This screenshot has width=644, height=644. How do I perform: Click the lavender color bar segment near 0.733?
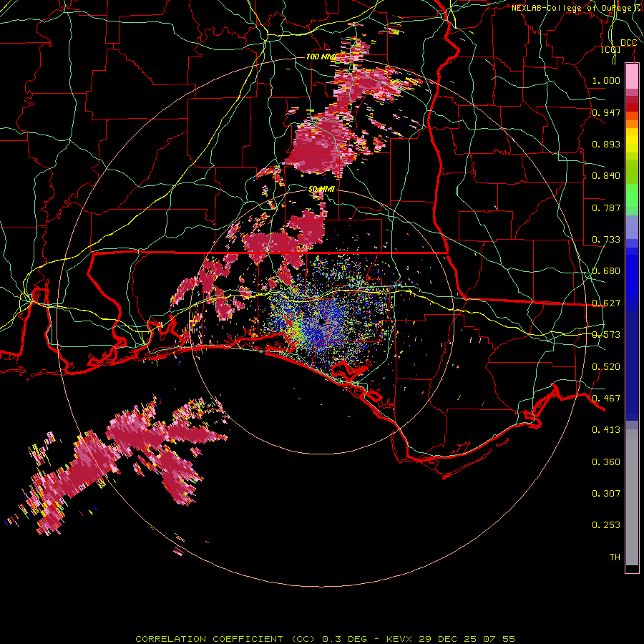(x=632, y=227)
